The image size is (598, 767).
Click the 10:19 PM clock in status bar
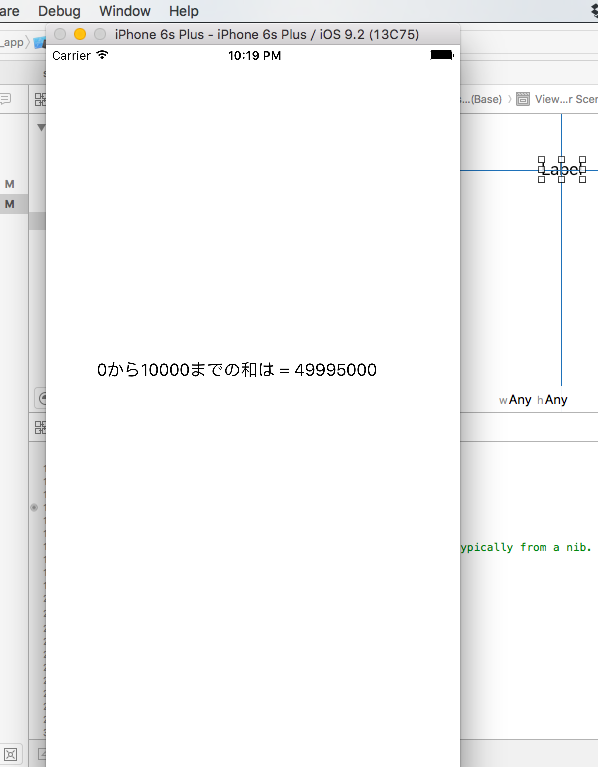[254, 56]
